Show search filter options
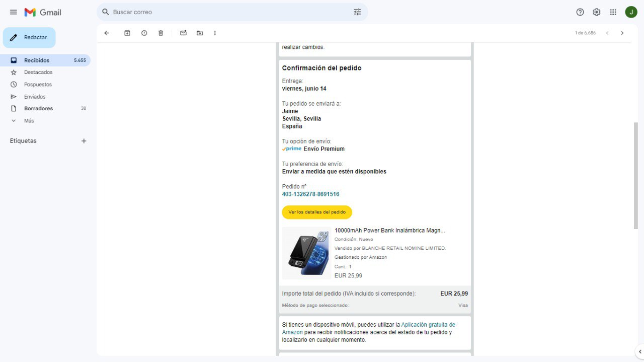The width and height of the screenshot is (644, 362). tap(357, 12)
